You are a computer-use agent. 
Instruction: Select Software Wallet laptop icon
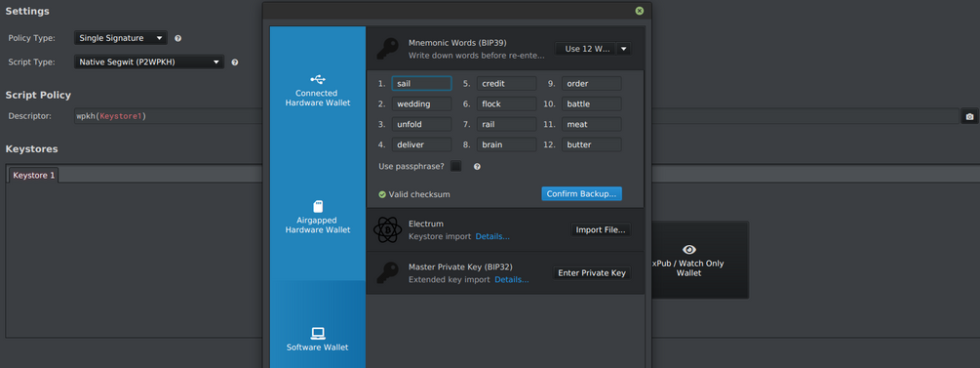pos(318,333)
